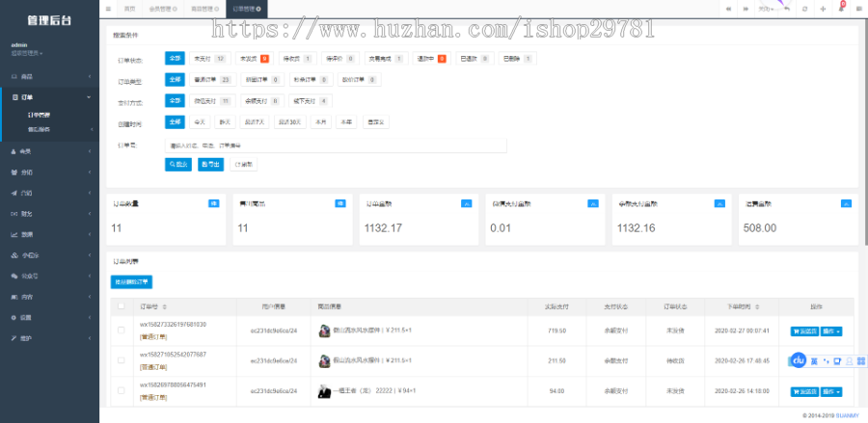Shift the tab bar left with rewind icon
This screenshot has width=868, height=423.
(x=729, y=9)
